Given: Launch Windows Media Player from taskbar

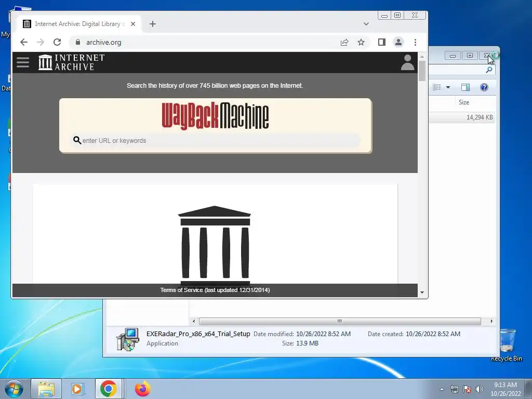Looking at the screenshot, I should click(x=77, y=389).
